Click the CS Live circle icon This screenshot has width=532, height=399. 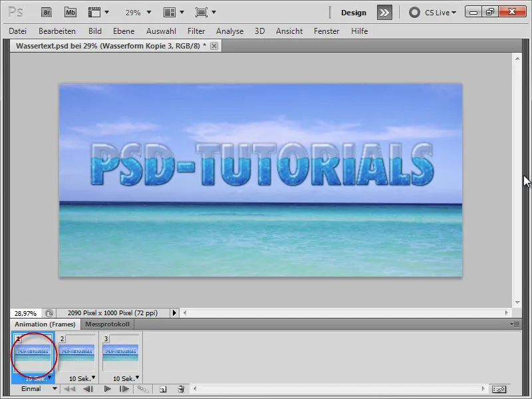coord(414,13)
